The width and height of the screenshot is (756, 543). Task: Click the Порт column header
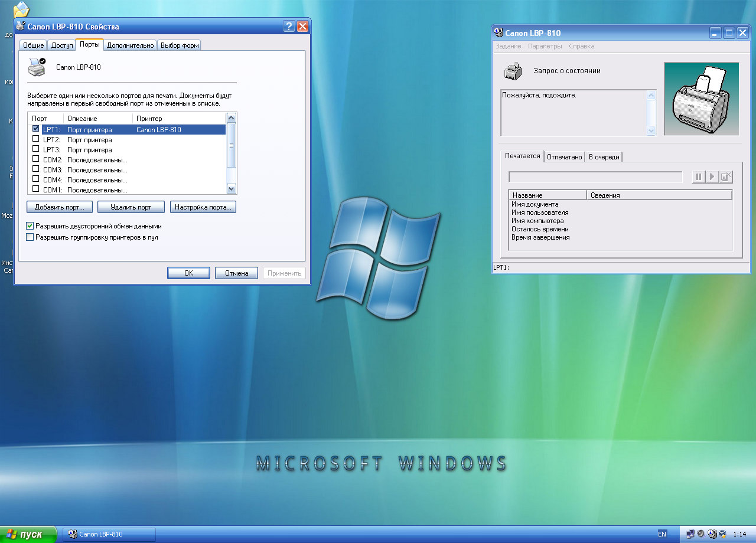pyautogui.click(x=46, y=119)
